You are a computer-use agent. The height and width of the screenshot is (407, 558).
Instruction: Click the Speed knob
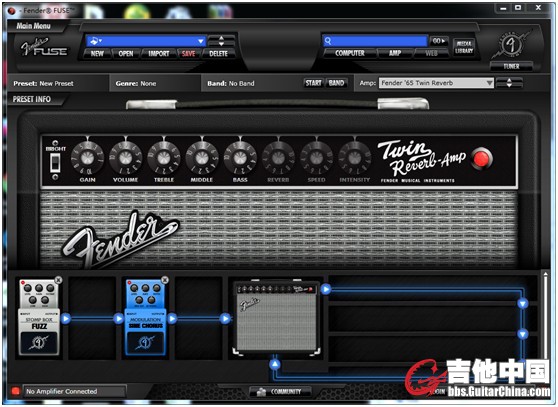(x=316, y=157)
